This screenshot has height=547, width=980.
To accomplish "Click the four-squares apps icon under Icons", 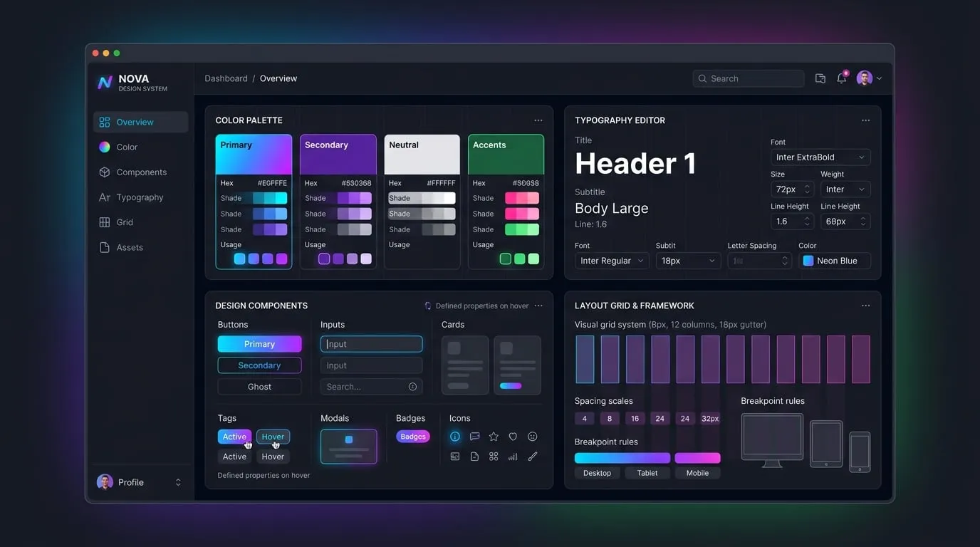I will click(x=494, y=457).
